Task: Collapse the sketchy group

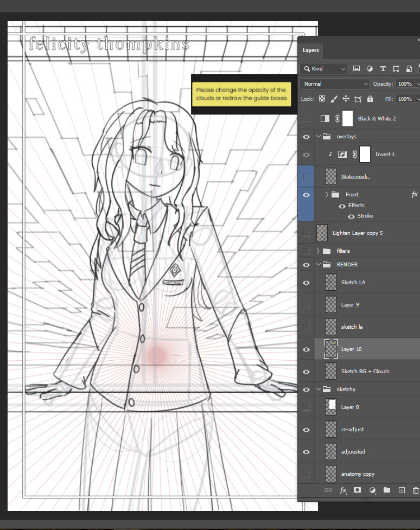Action: (x=318, y=389)
